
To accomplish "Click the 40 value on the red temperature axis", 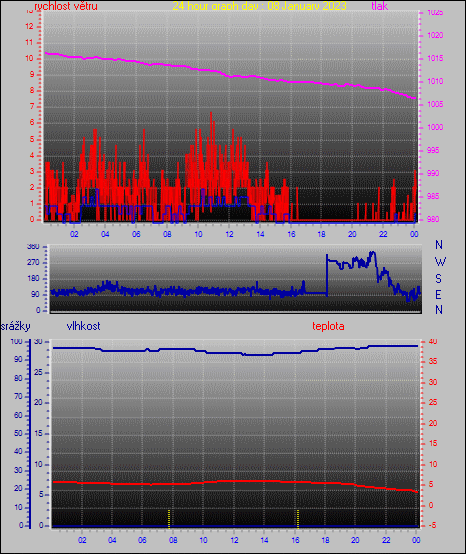I will tap(433, 341).
